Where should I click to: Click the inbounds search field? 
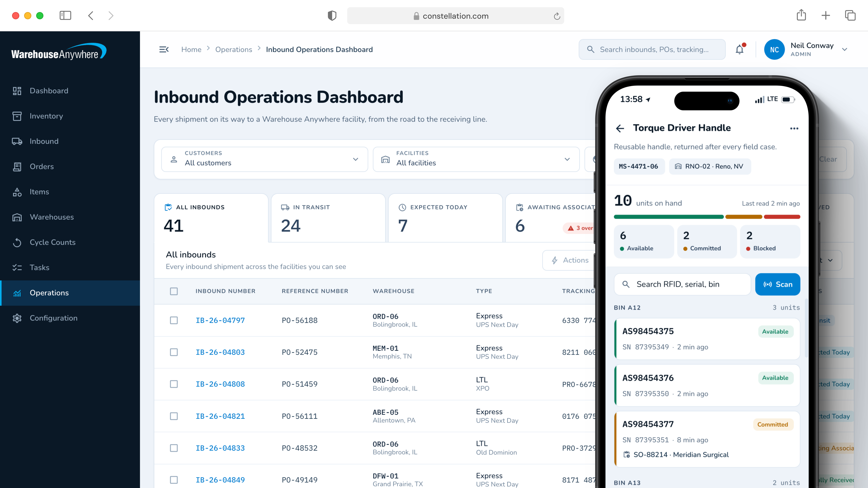pyautogui.click(x=652, y=50)
